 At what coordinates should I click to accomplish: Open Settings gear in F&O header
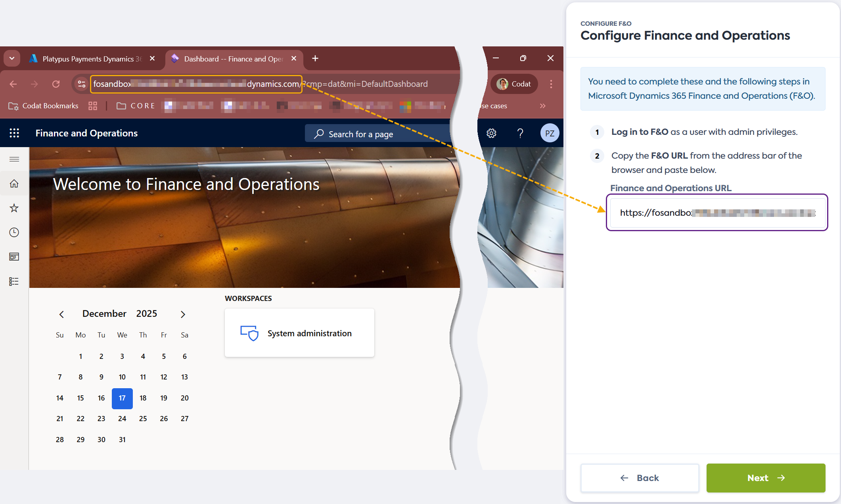(491, 133)
